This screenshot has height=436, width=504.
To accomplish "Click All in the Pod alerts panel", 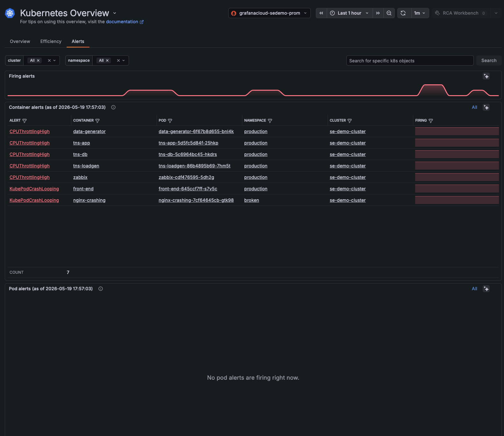I will point(474,289).
